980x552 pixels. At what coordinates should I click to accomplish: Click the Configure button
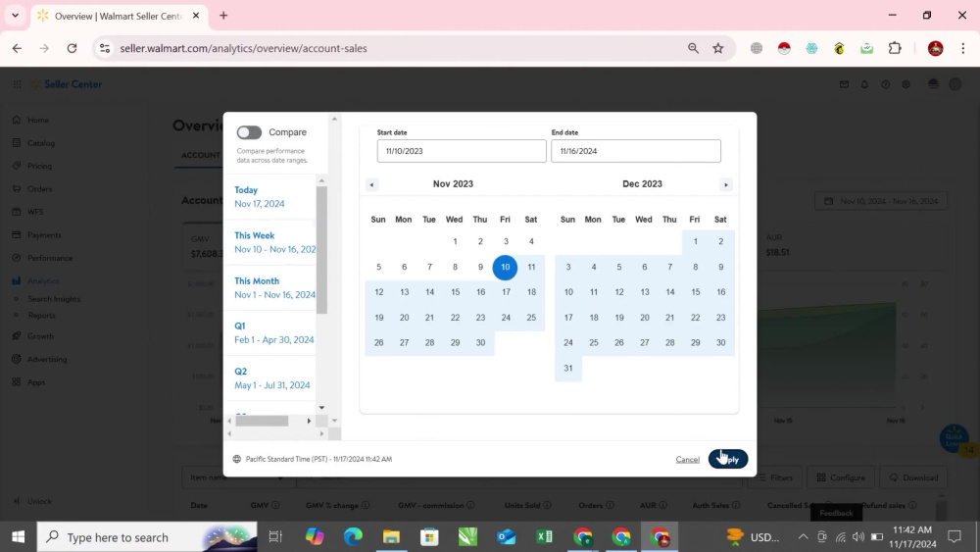click(x=841, y=477)
